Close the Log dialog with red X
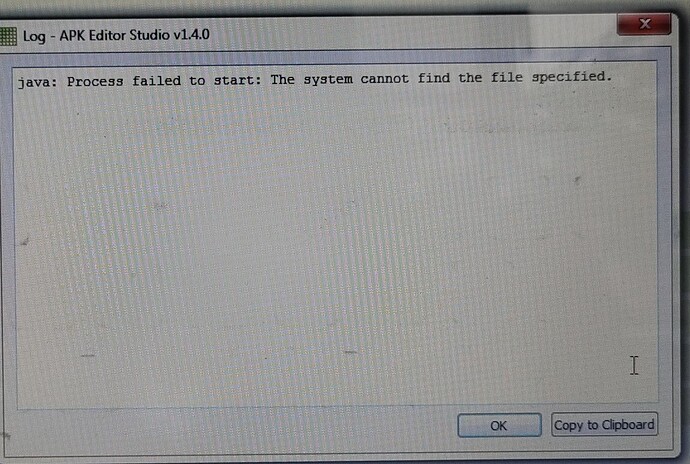The height and width of the screenshot is (464, 690). (x=644, y=24)
